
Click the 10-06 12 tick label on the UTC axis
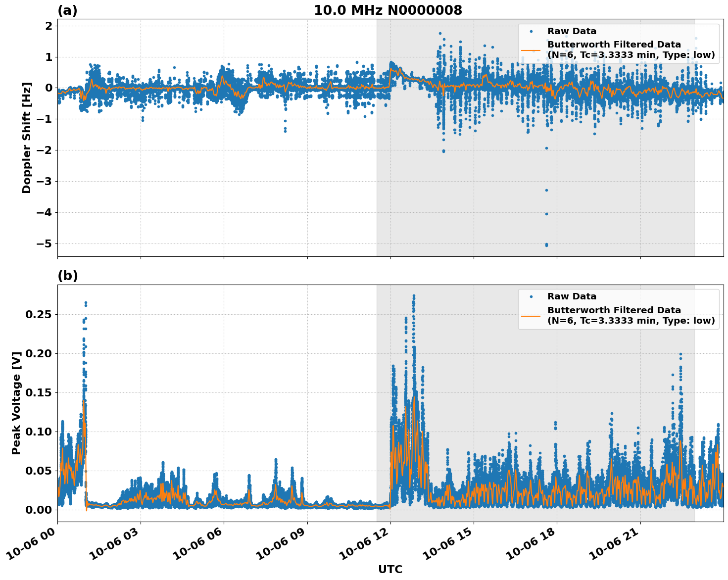click(363, 543)
